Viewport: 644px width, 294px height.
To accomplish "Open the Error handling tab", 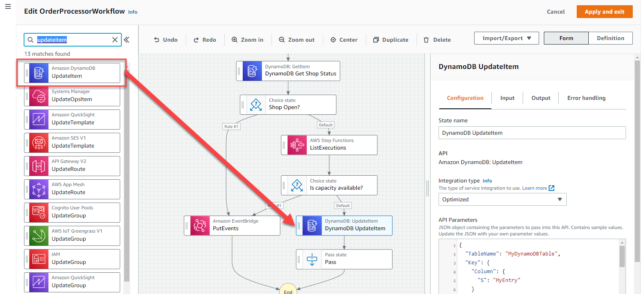I will tap(586, 98).
